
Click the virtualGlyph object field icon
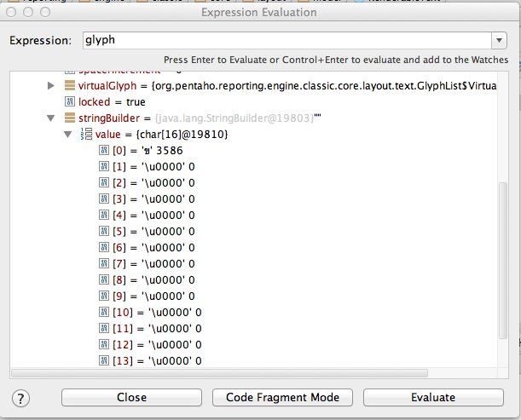coord(69,86)
